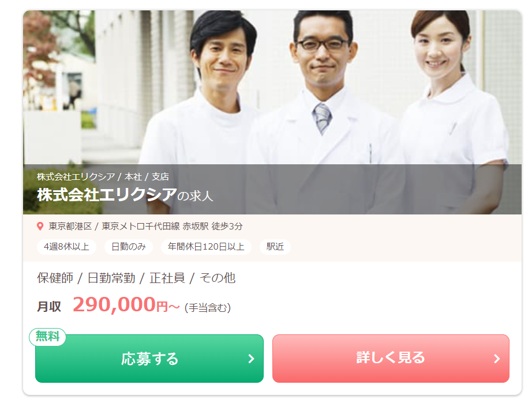The height and width of the screenshot is (407, 532).
Task: Open the 株式会社エリクシアの求人 title
Action: [x=125, y=195]
